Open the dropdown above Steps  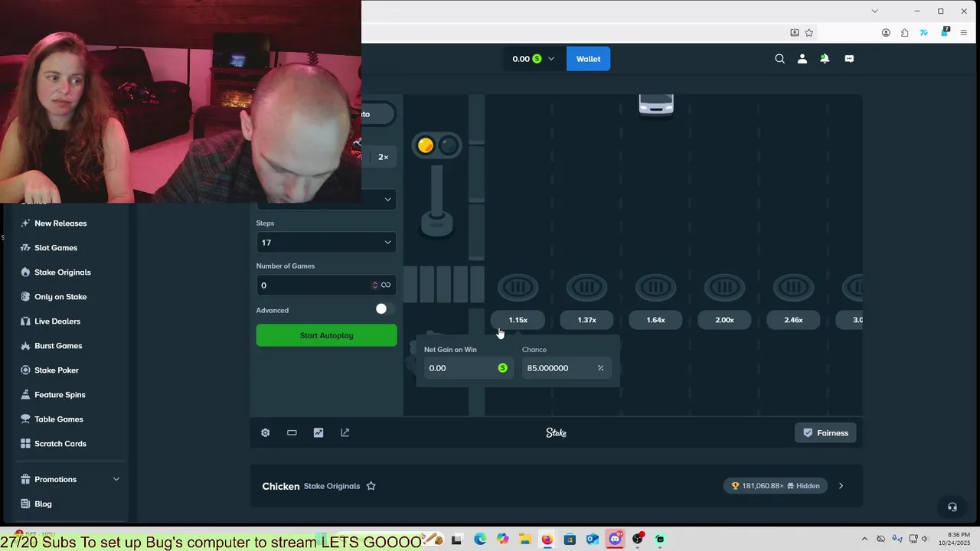326,200
